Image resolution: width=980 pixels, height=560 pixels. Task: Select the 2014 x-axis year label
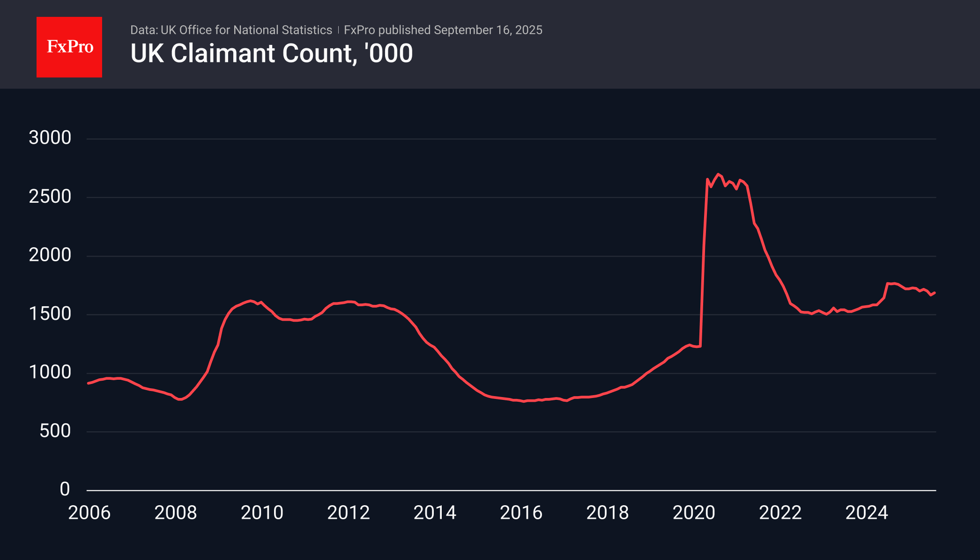click(x=436, y=513)
